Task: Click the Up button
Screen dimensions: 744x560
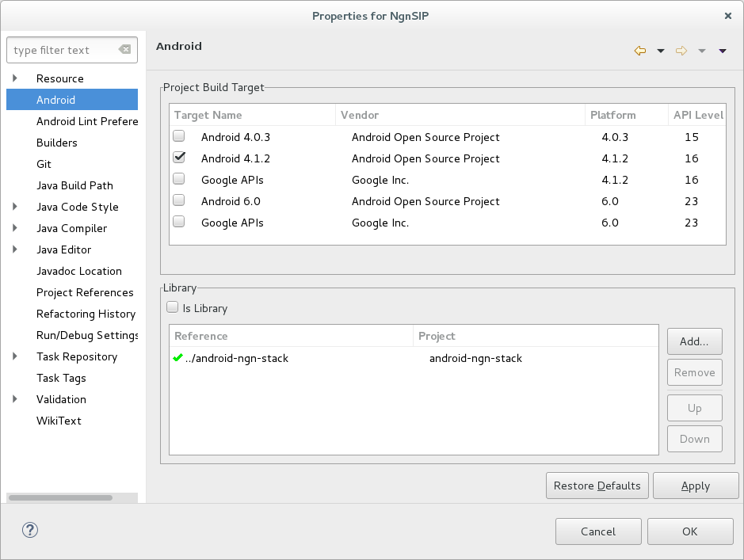Action: click(x=695, y=408)
